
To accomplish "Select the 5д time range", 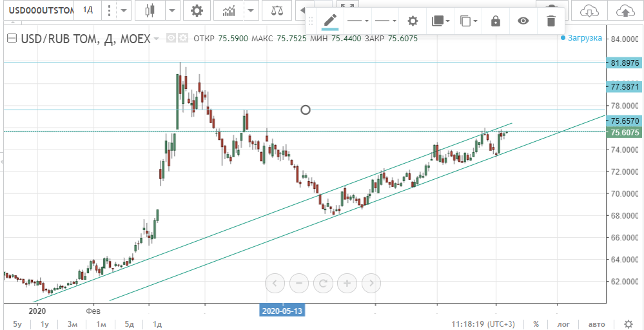I will coord(129,324).
